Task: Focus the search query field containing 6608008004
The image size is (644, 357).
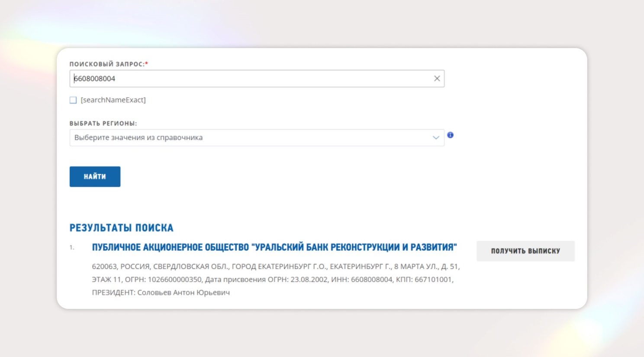Action: pyautogui.click(x=257, y=78)
